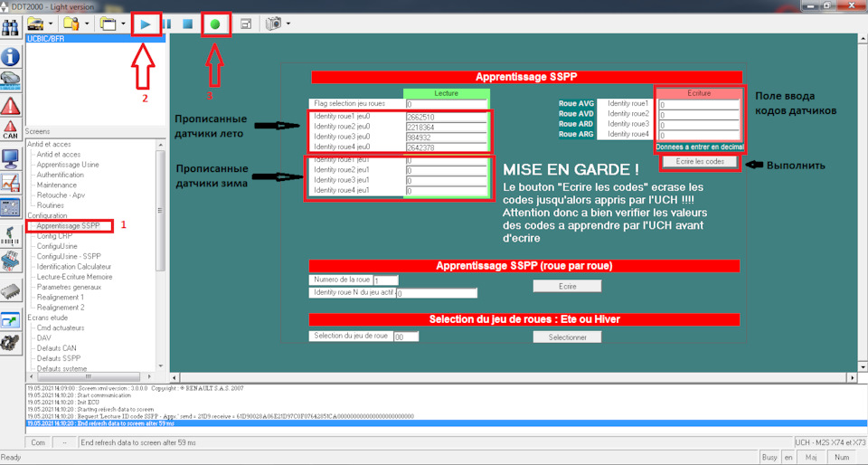Open Config LRP in the tree

pyautogui.click(x=54, y=236)
